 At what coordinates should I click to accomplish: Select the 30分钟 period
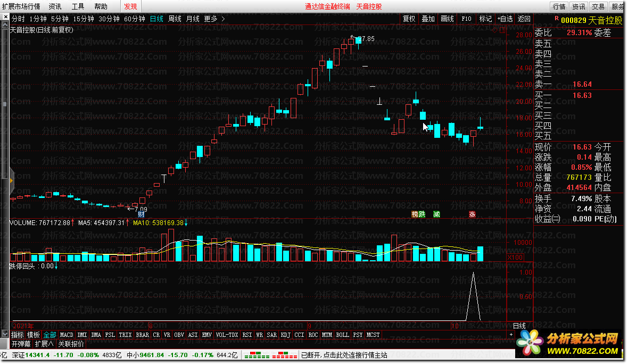[109, 19]
